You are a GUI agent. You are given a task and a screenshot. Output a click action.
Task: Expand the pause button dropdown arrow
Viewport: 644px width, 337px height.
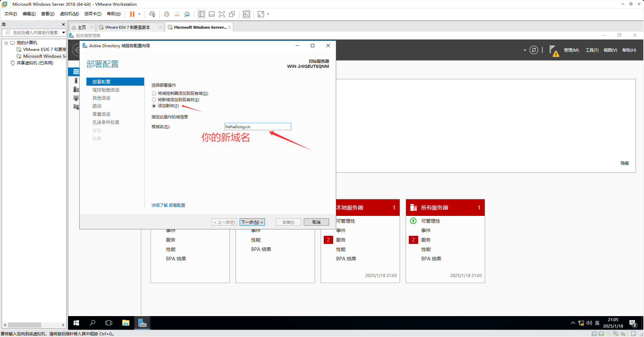[x=139, y=14]
